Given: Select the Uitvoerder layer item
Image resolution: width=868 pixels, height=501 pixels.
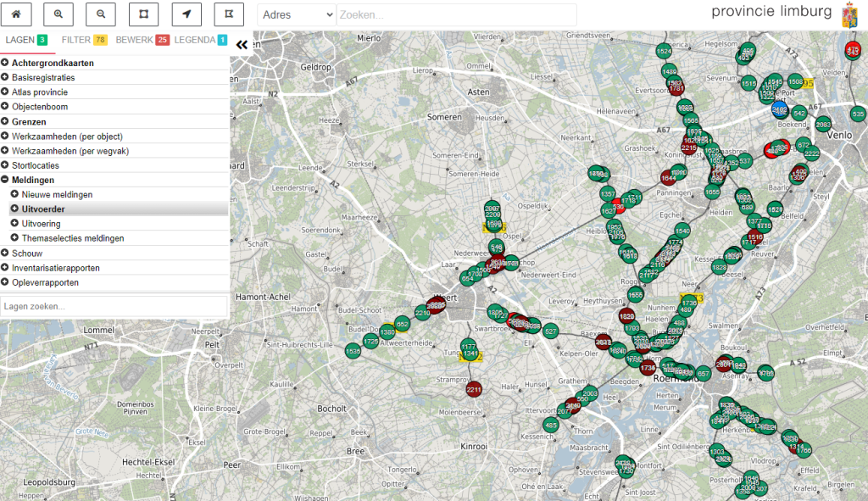Looking at the screenshot, I should point(43,209).
